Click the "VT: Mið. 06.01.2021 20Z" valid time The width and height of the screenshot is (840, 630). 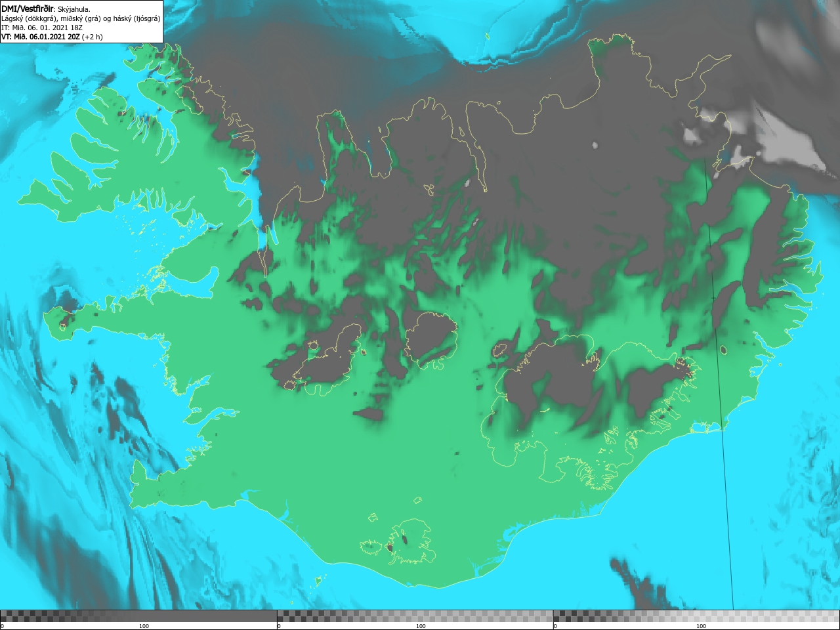click(41, 37)
